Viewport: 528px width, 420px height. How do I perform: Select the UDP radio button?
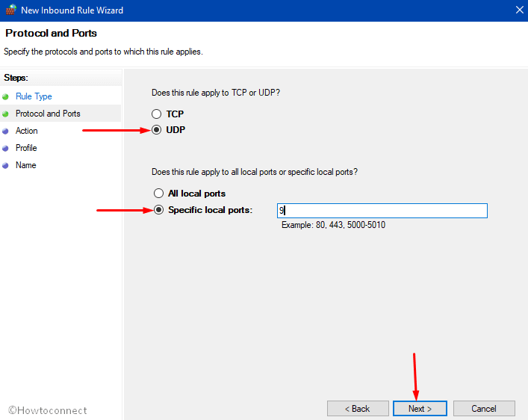point(156,130)
